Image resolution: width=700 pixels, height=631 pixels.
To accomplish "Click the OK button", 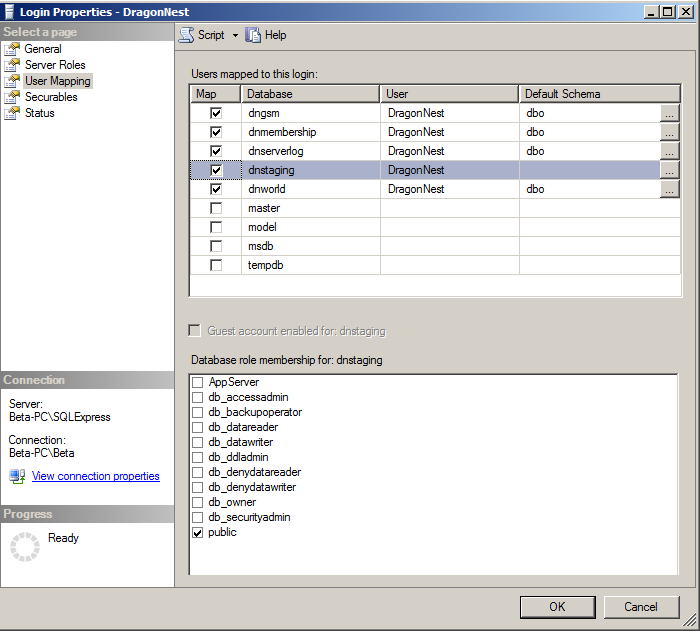I will pyautogui.click(x=558, y=607).
